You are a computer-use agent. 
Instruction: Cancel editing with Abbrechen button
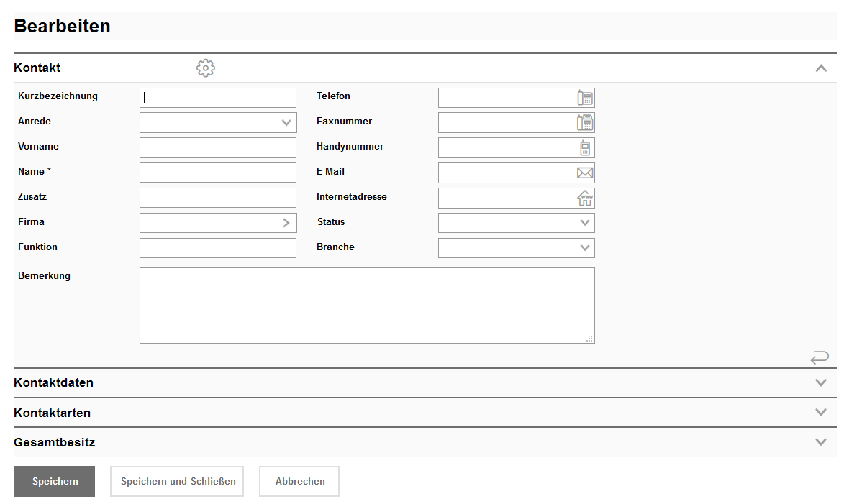point(299,481)
